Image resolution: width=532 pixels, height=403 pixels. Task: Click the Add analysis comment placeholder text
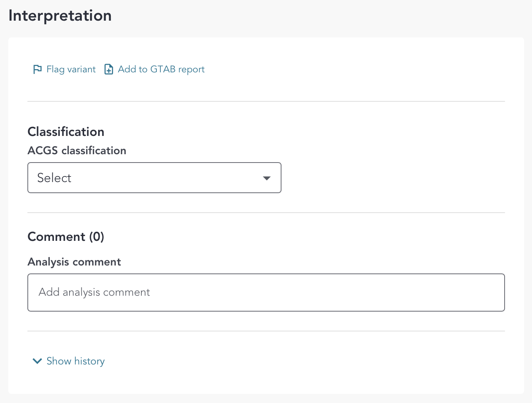click(x=94, y=293)
